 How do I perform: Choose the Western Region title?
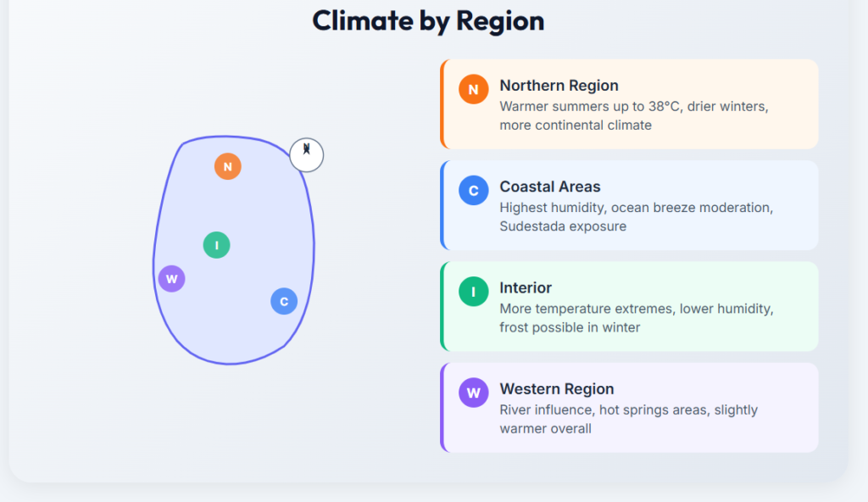click(x=556, y=388)
